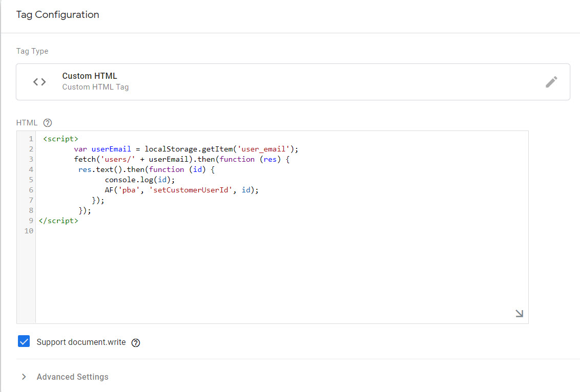The height and width of the screenshot is (392, 580).
Task: Place cursor on the closing script tag
Action: point(58,221)
